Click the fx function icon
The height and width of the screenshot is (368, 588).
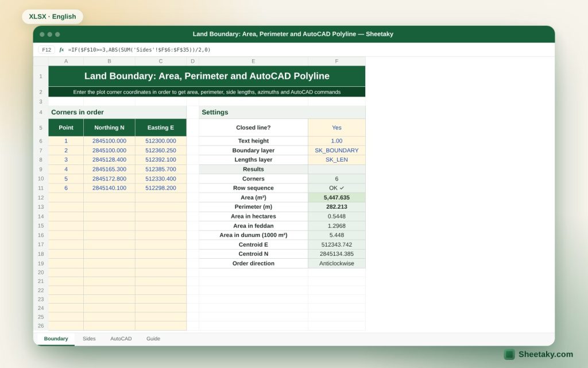click(61, 49)
